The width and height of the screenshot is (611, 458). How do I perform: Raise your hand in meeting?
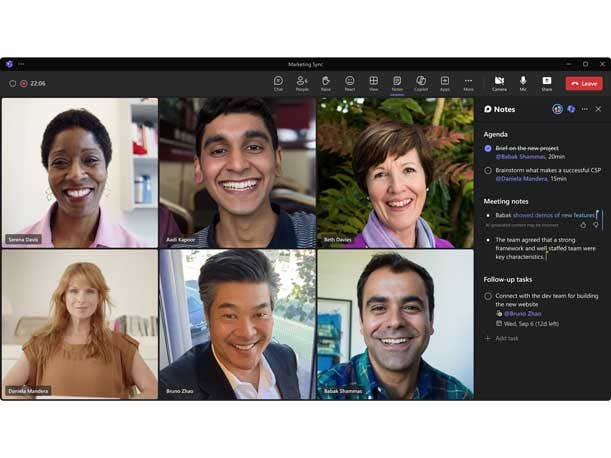coord(326,83)
